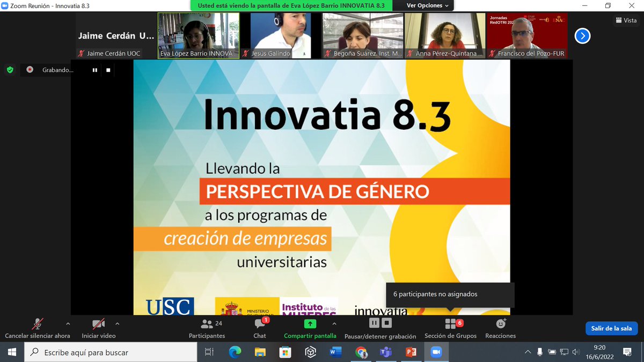Expand audio options chevron next to microphone
644x362 pixels.
(x=68, y=324)
